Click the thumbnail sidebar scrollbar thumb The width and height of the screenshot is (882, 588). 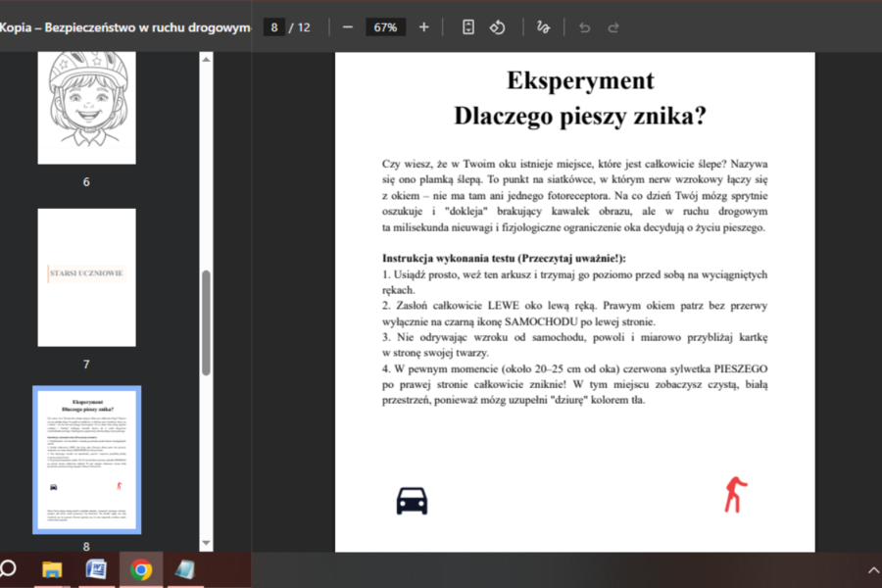pos(206,323)
